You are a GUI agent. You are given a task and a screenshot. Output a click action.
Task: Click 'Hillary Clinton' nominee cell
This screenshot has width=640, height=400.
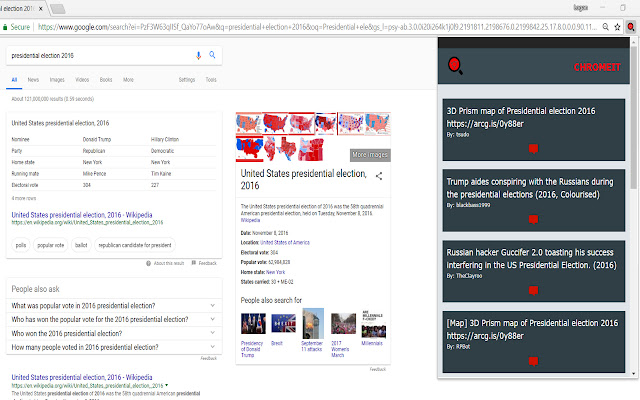coord(165,140)
